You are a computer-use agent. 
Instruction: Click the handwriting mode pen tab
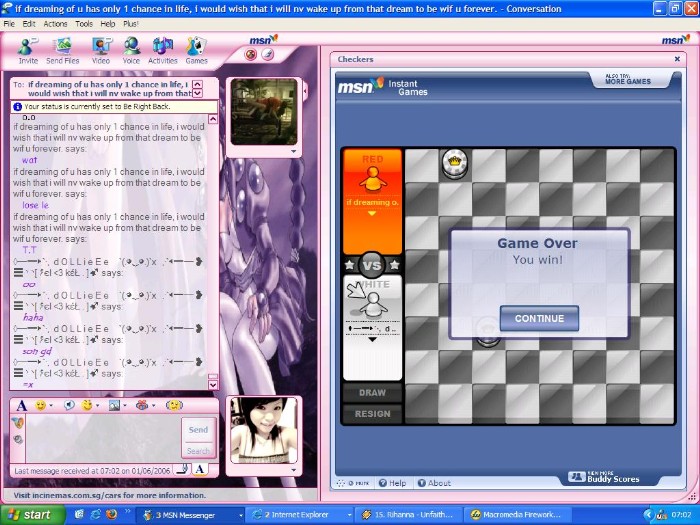pyautogui.click(x=183, y=469)
